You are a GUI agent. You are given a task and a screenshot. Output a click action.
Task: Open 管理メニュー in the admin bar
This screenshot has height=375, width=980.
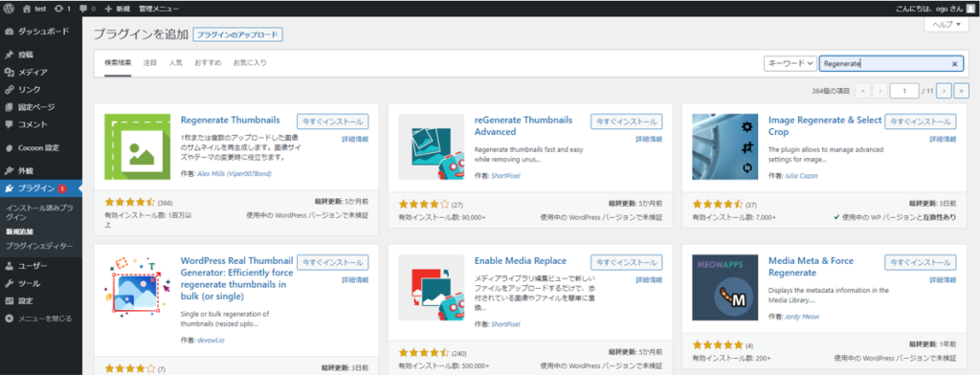[x=158, y=9]
